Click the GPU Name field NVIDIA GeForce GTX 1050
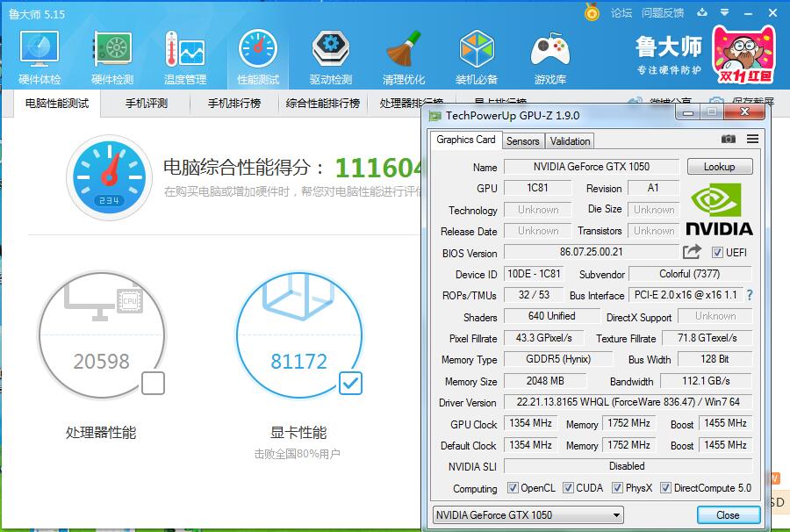Image resolution: width=790 pixels, height=532 pixels. 592,167
